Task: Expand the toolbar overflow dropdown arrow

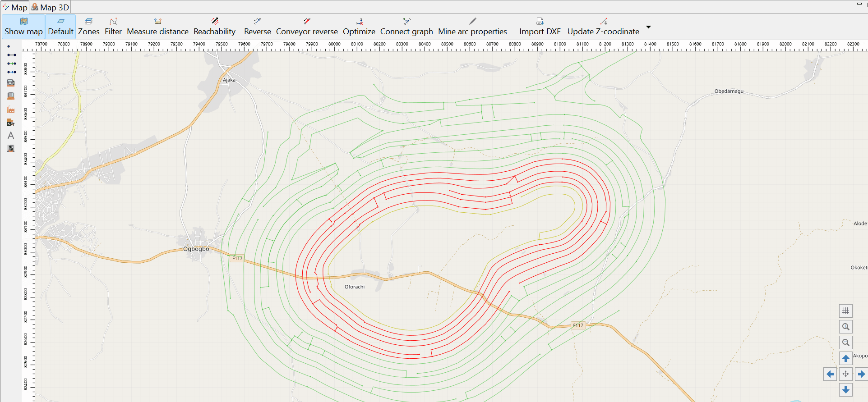Action: point(648,27)
